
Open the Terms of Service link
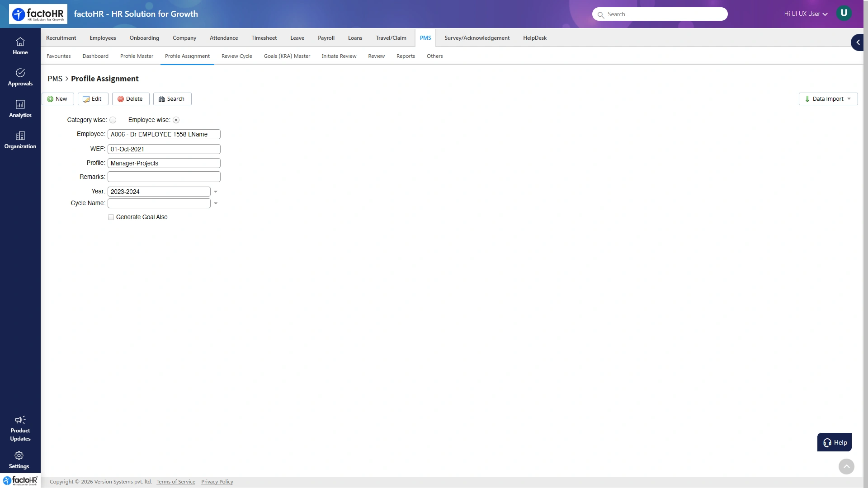176,482
